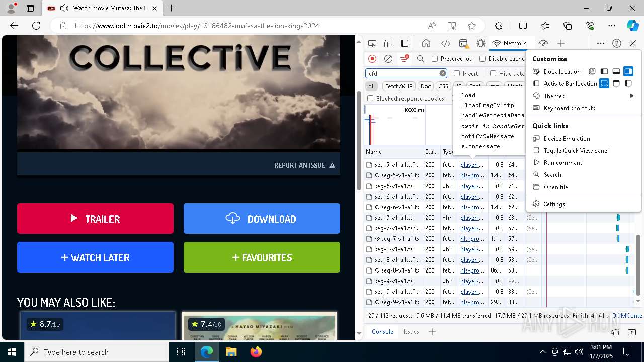Image resolution: width=644 pixels, height=362 pixels.
Task: Select the Fetch/XHR type filter
Action: (399, 86)
